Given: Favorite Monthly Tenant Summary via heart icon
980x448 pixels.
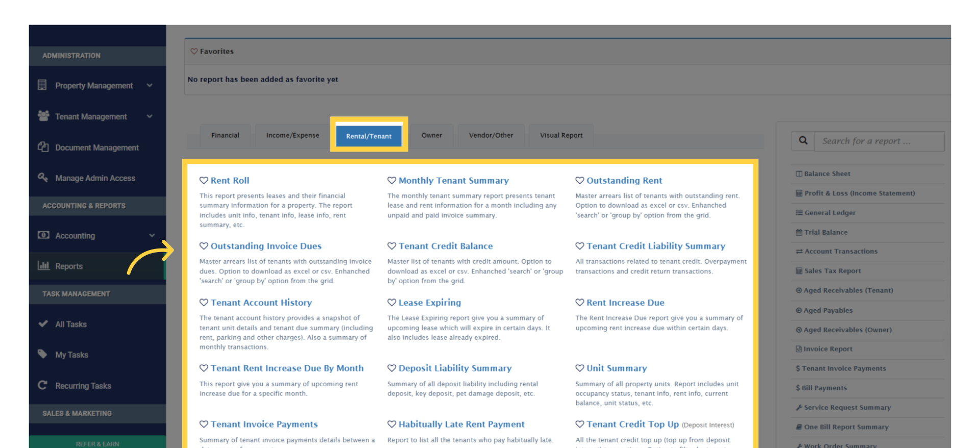Looking at the screenshot, I should (391, 180).
